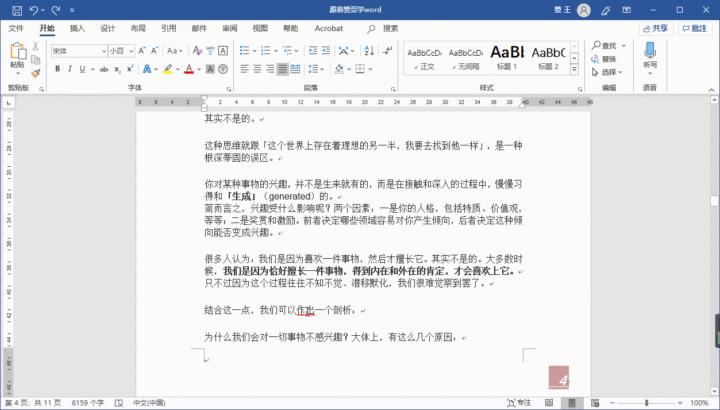This screenshot has height=410, width=720.
Task: Switch to the Design tab
Action: [x=107, y=28]
